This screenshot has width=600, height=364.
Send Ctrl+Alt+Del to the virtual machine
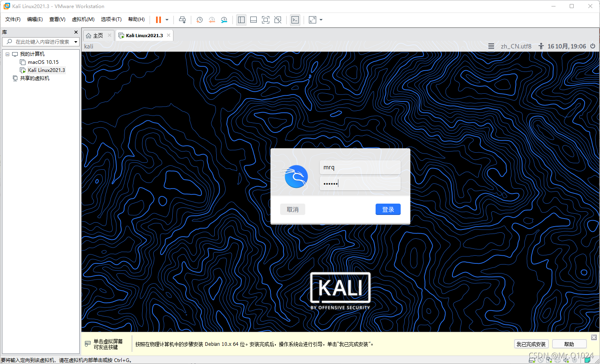(182, 20)
